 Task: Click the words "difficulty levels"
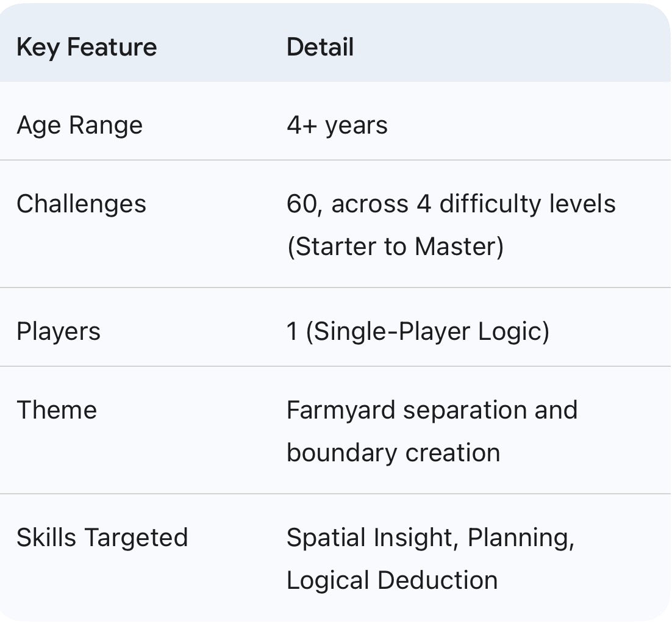point(527,204)
